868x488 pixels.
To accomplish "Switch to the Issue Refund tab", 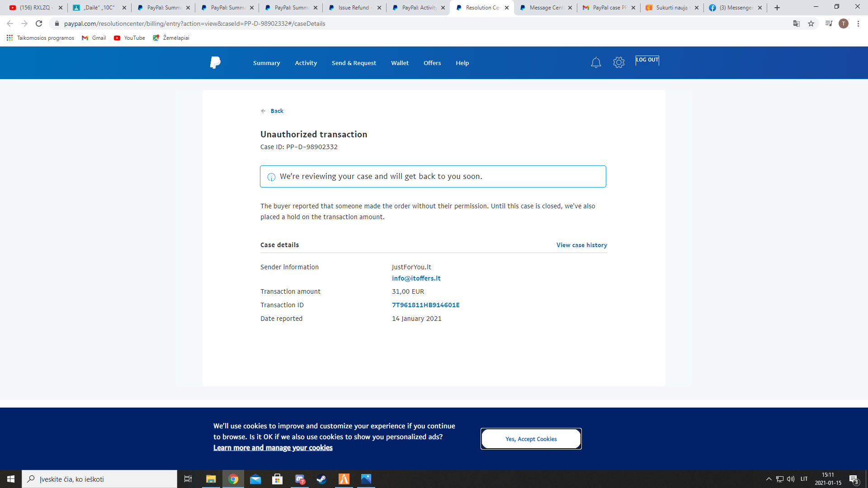I will [x=354, y=8].
